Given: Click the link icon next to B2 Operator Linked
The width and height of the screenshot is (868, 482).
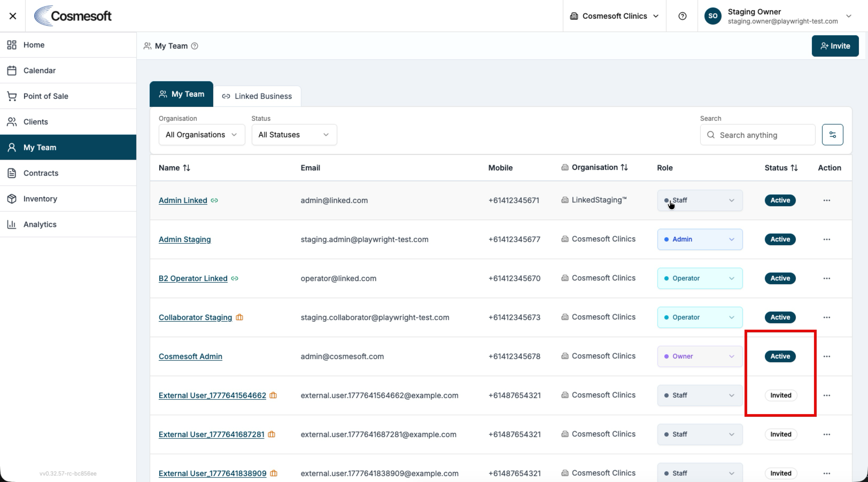Looking at the screenshot, I should pyautogui.click(x=235, y=278).
